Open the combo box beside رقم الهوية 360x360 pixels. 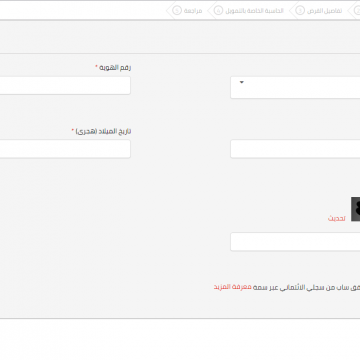tap(295, 87)
